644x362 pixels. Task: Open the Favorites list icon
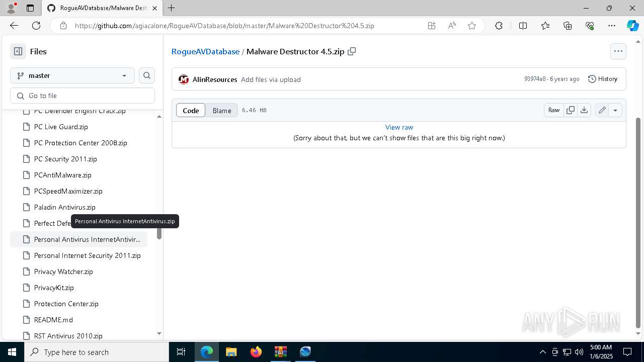click(x=545, y=26)
